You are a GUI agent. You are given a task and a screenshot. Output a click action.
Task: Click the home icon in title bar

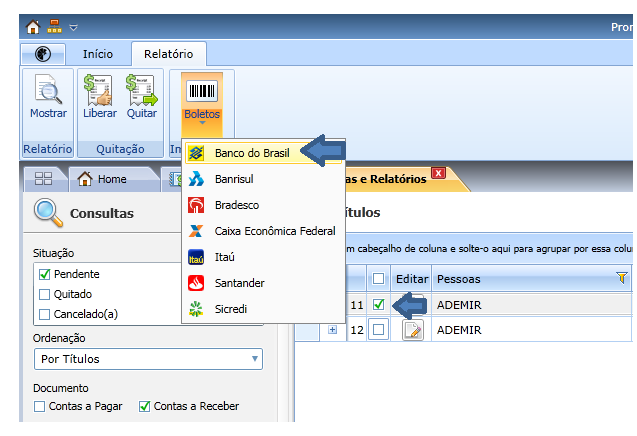[33, 27]
